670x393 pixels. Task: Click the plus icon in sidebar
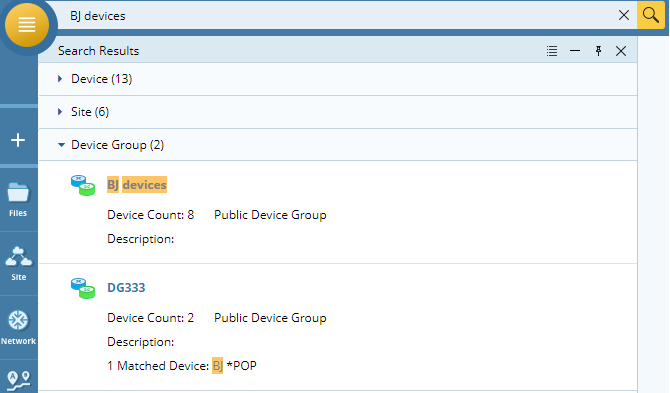[x=18, y=140]
